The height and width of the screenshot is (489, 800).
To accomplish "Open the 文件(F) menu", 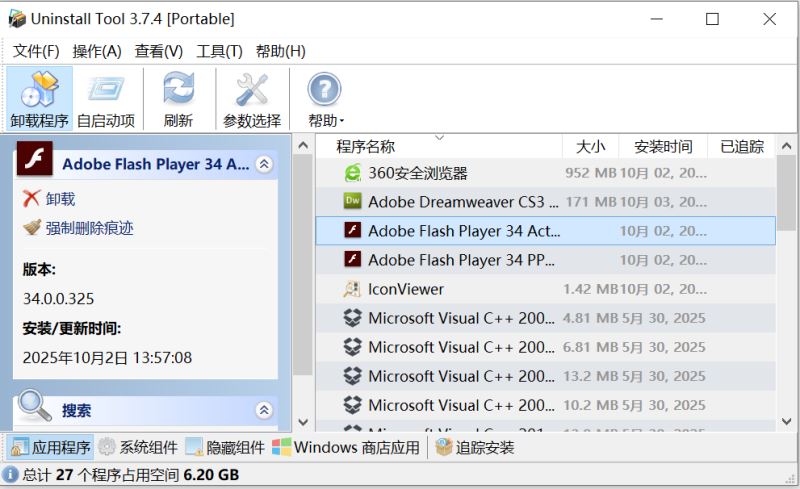I will (36, 51).
